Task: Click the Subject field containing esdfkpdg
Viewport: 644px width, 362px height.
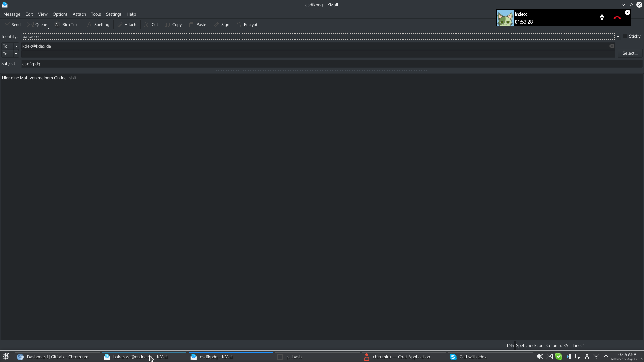Action: pos(331,64)
